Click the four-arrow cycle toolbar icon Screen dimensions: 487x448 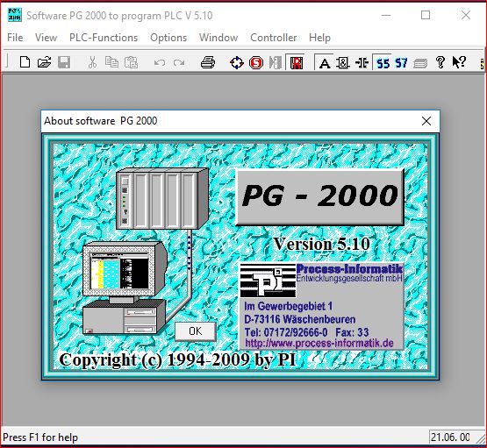(237, 62)
